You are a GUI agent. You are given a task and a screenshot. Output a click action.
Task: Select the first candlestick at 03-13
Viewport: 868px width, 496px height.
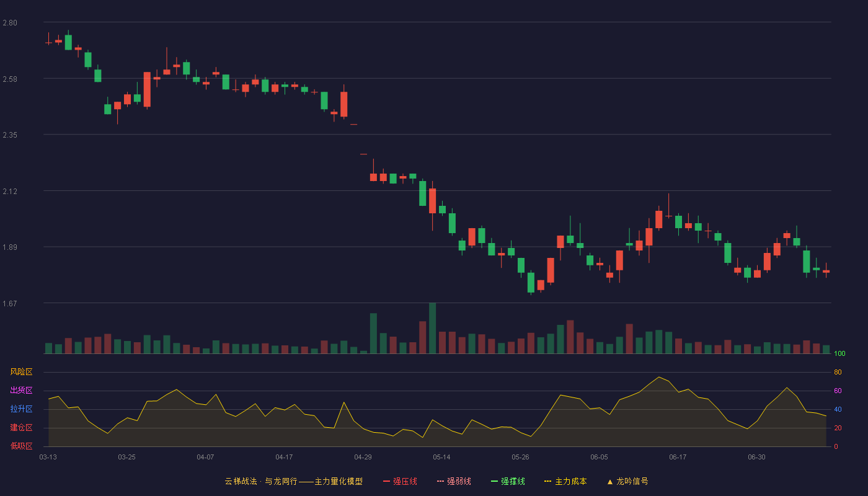click(x=48, y=42)
